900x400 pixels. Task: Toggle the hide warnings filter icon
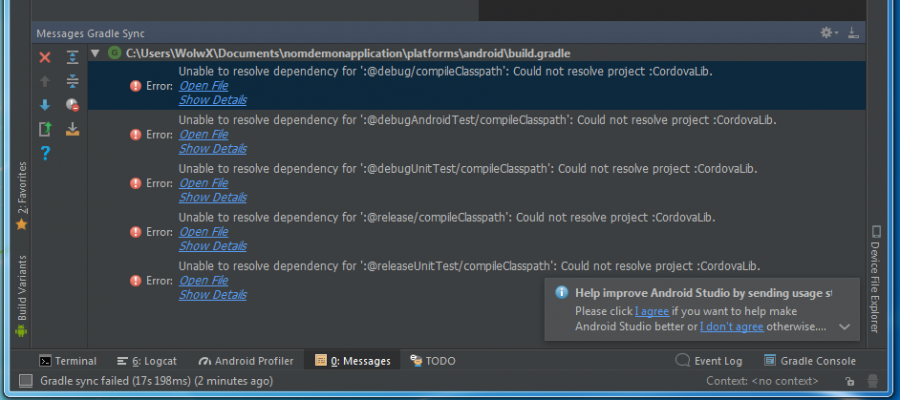72,105
